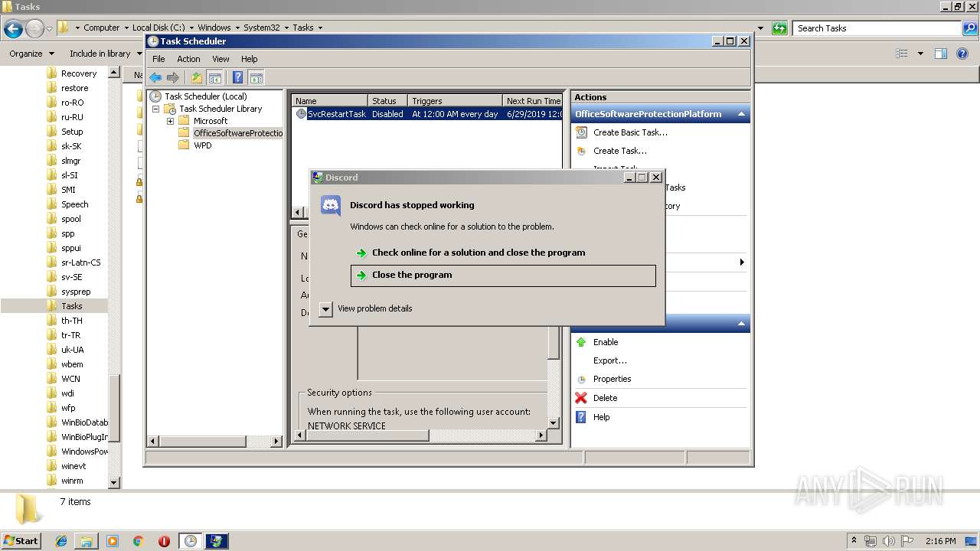Click the blue Help icon in toolbar

238,77
